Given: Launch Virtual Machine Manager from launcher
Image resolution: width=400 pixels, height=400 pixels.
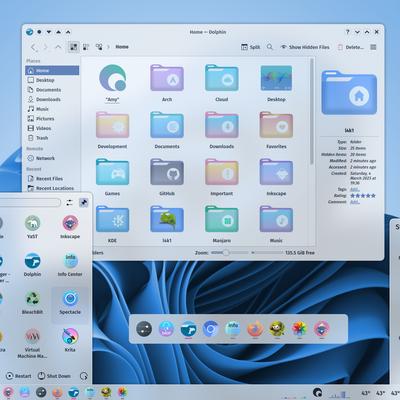Looking at the screenshot, I should pos(32,343).
